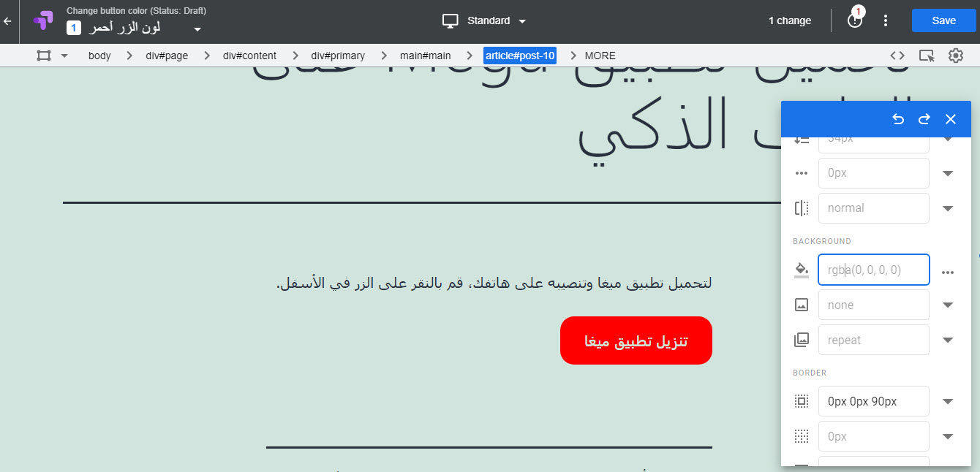Select div#primary in the breadcrumb
980x472 pixels.
[338, 56]
